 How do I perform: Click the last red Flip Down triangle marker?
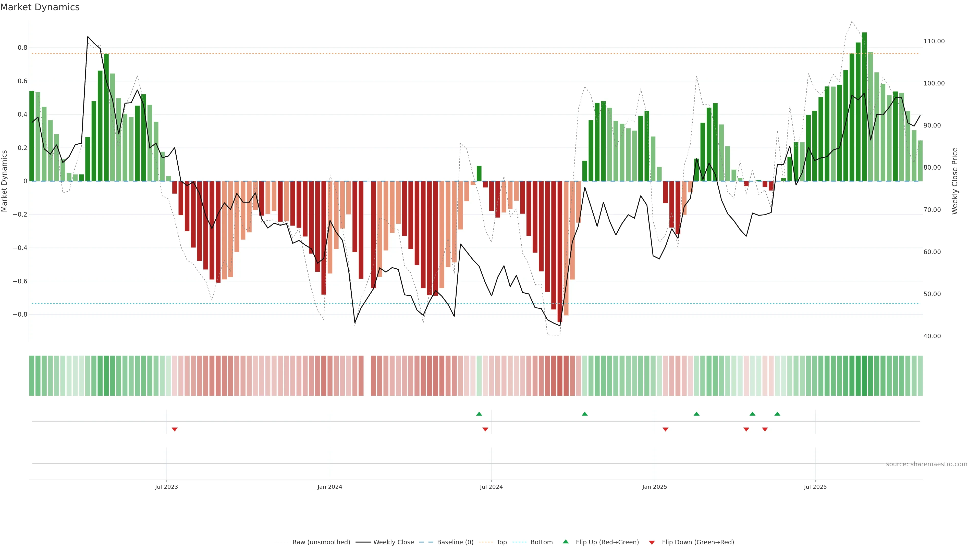point(765,429)
